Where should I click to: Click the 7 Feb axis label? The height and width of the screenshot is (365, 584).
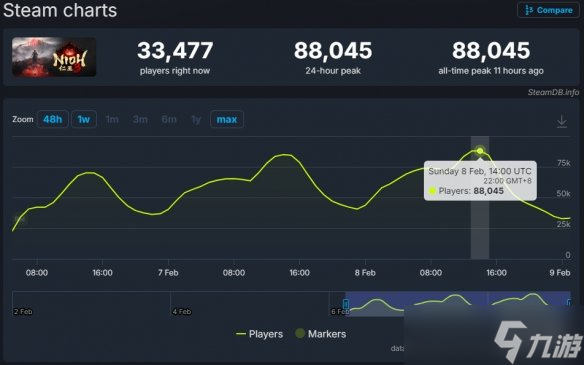[x=168, y=273]
